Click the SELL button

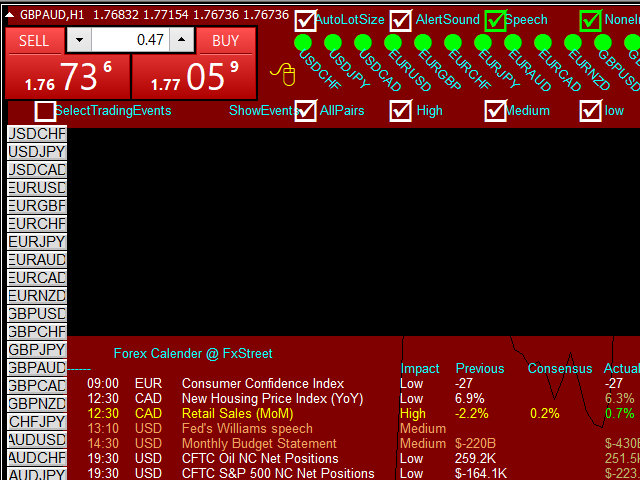[34, 41]
